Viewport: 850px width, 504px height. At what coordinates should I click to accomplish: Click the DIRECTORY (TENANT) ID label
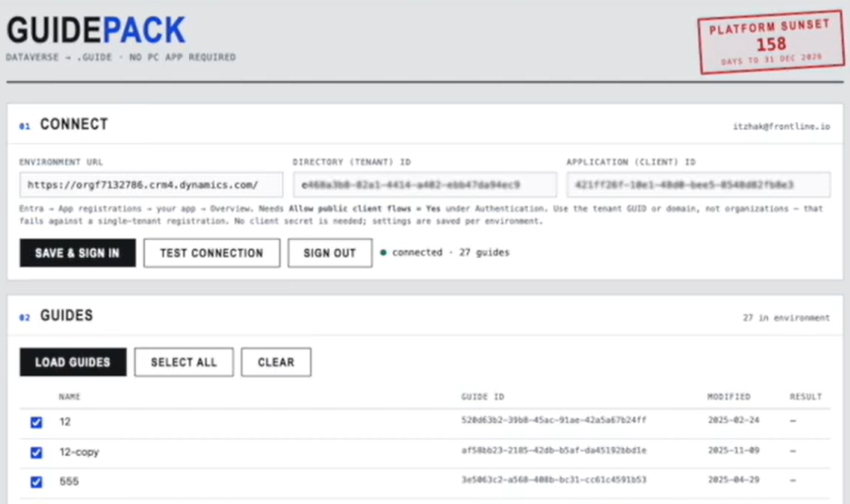coord(352,162)
